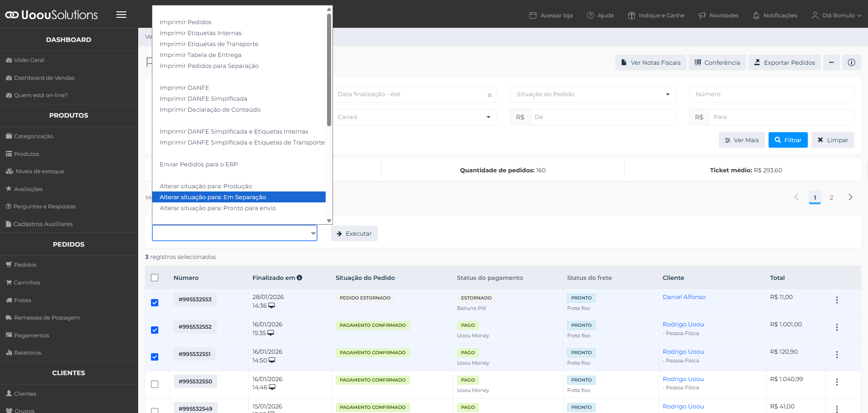Screen dimensions: 868x413
Task: Expand filters with Ver Mais
Action: pyautogui.click(x=742, y=140)
